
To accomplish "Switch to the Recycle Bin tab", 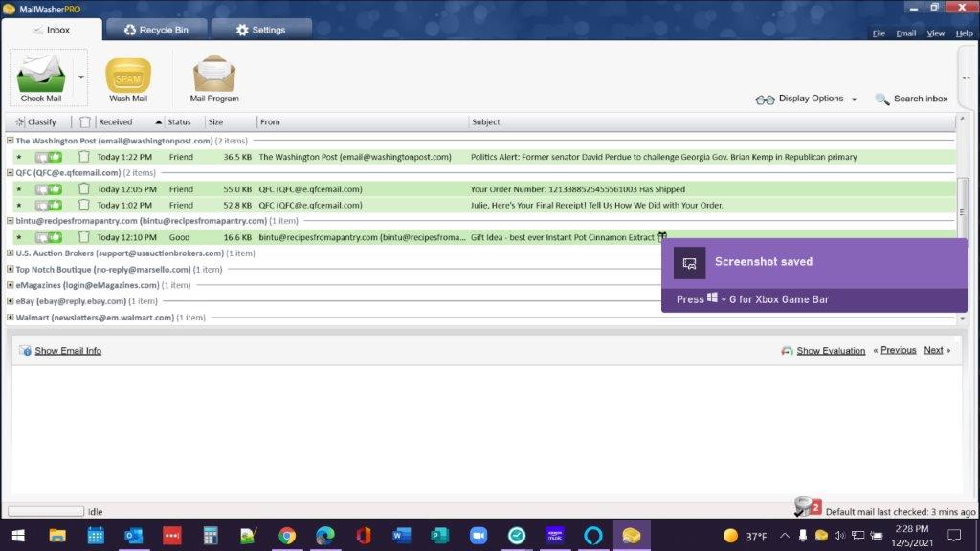I will [x=156, y=30].
